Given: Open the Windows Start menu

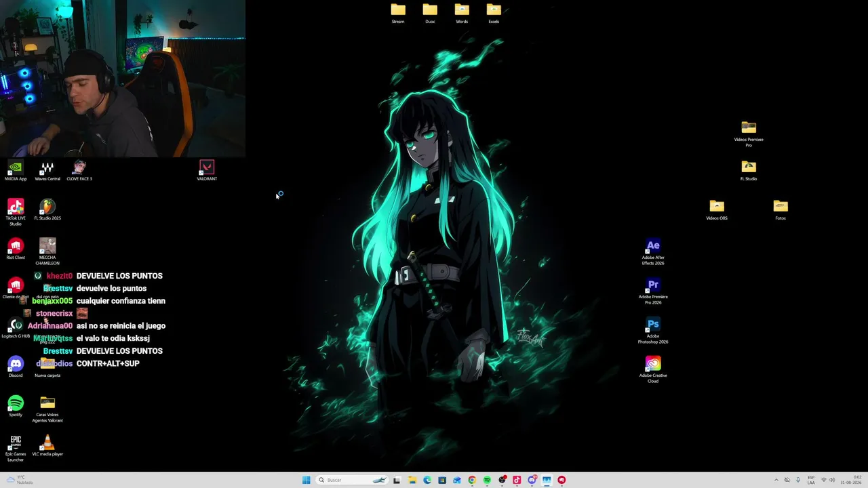Looking at the screenshot, I should click(307, 480).
